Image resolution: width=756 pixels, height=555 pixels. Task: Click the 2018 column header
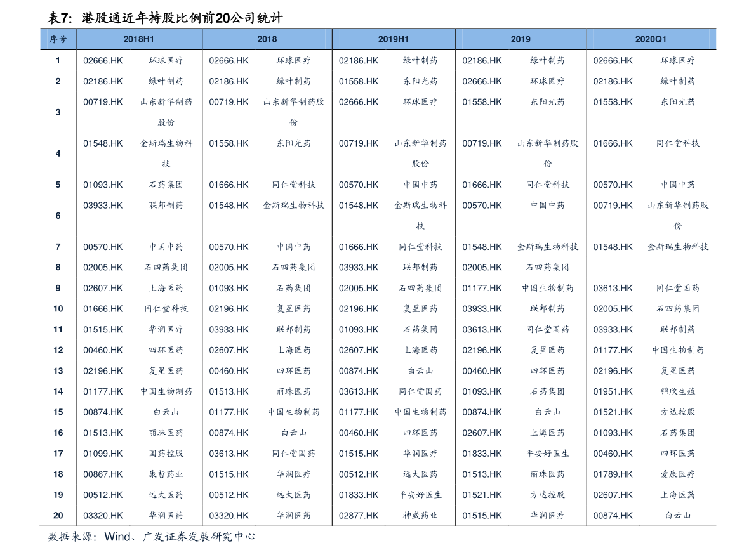[267, 39]
